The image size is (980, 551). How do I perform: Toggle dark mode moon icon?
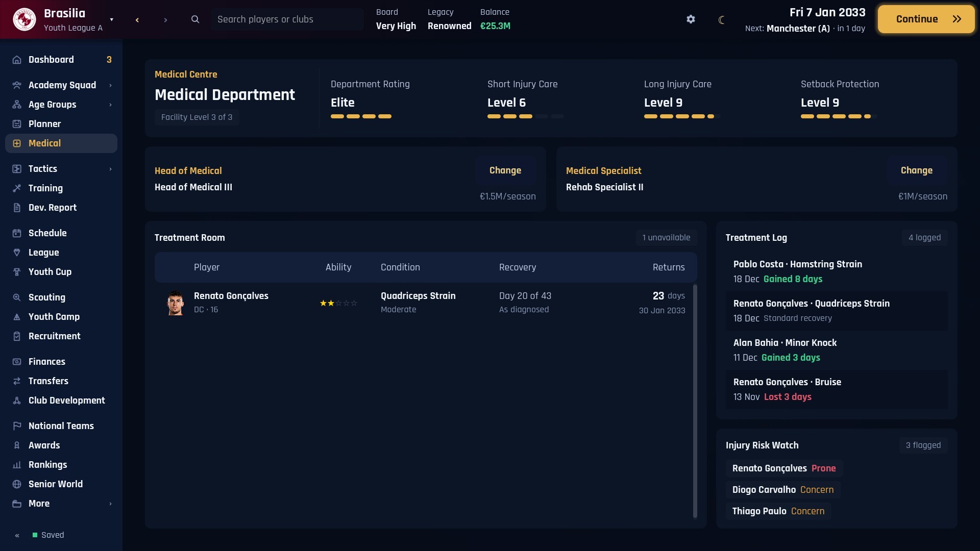coord(721,20)
